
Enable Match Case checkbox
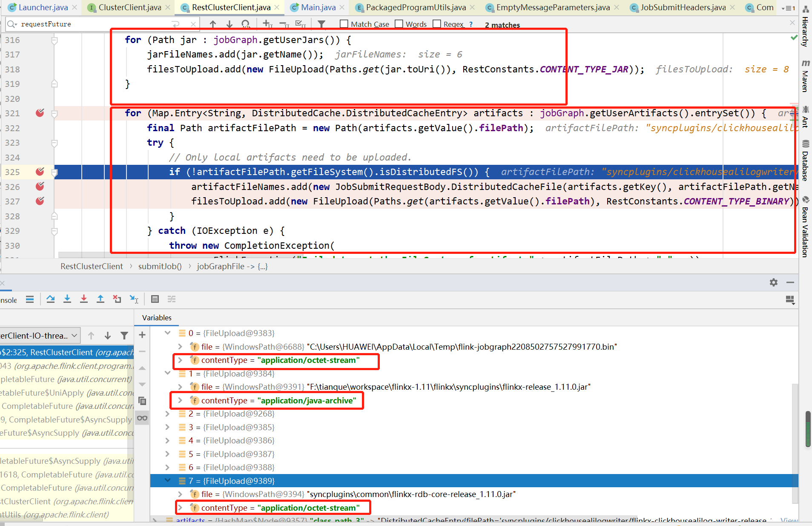(x=344, y=24)
